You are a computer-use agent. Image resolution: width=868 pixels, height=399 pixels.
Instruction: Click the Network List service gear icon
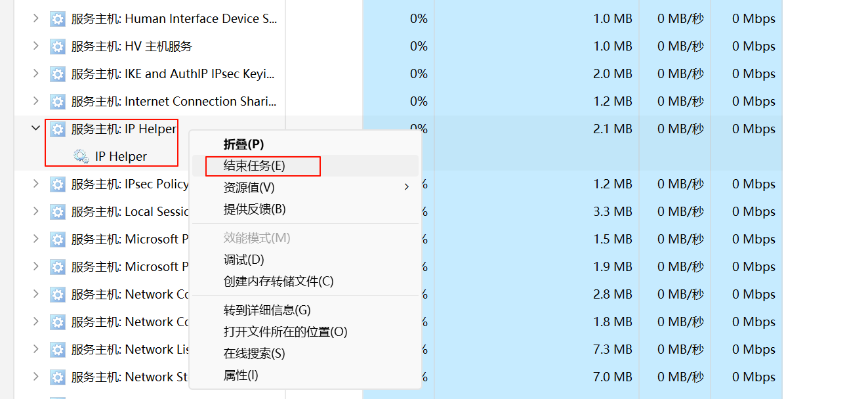pos(58,349)
